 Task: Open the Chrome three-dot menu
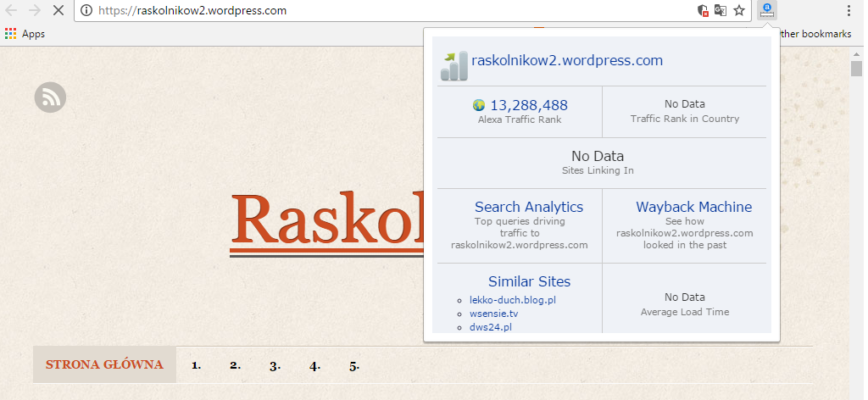[849, 10]
